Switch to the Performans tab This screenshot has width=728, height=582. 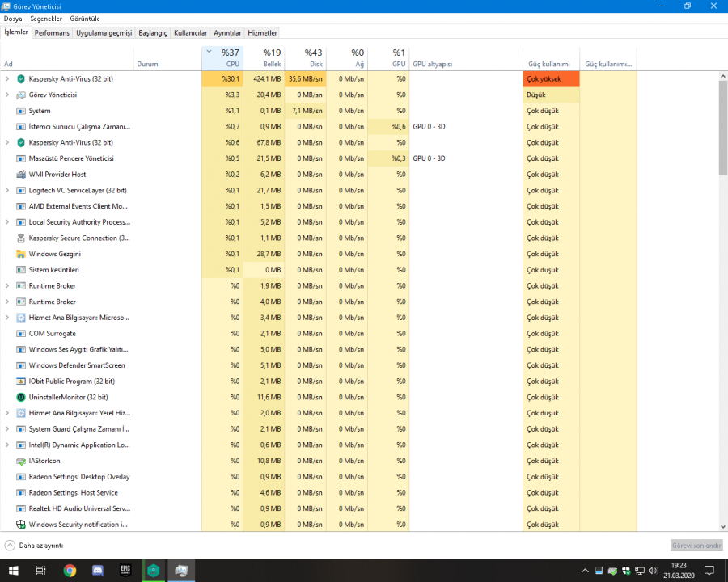[52, 33]
